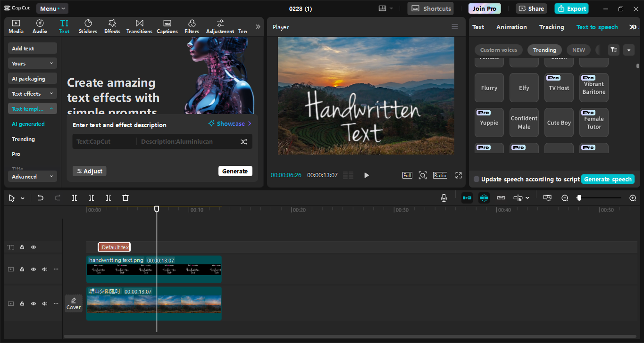Open the Captions panel
The height and width of the screenshot is (343, 644).
pos(167,26)
